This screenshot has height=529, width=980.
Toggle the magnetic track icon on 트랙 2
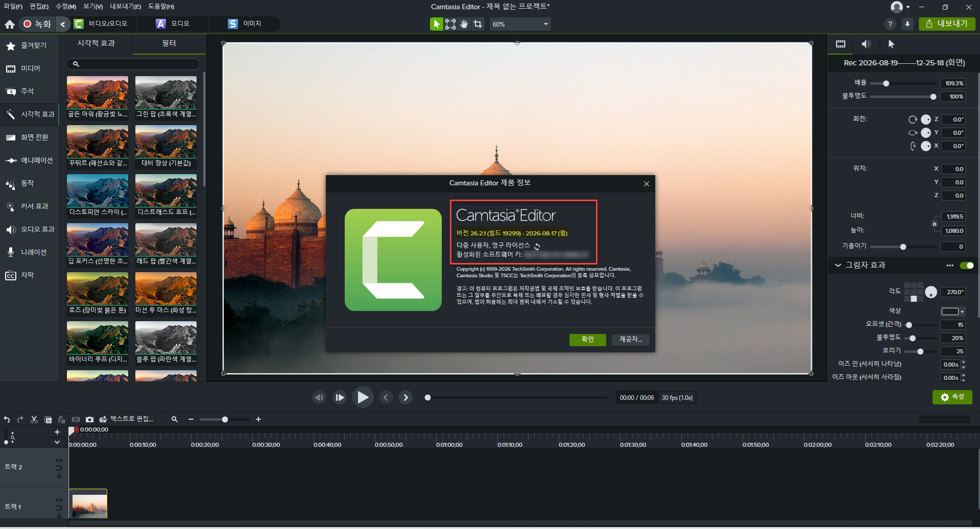tap(59, 468)
